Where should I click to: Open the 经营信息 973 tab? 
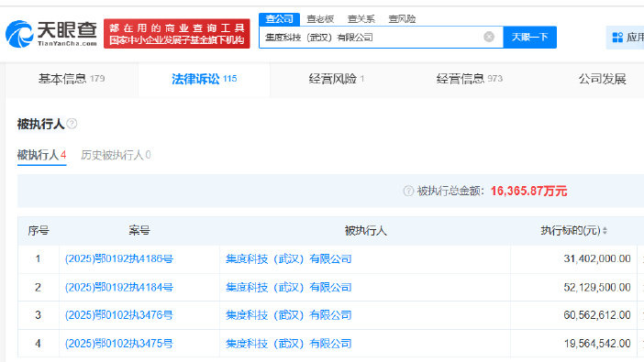coord(469,79)
